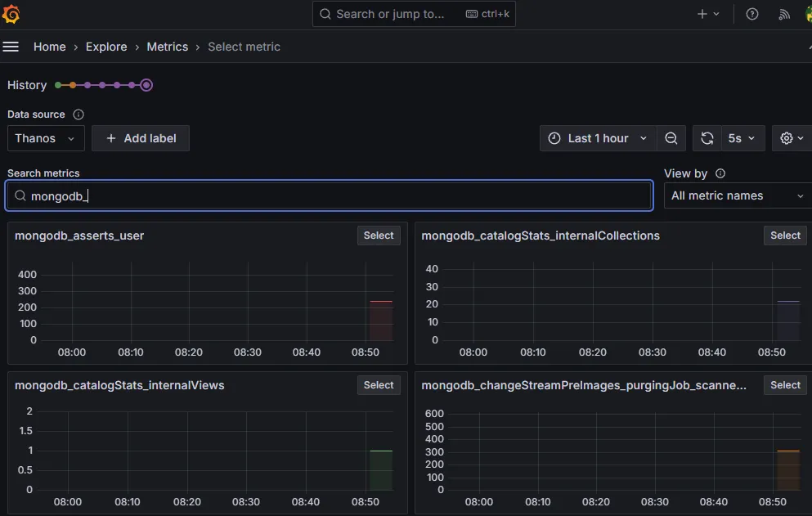
Task: Click the news RSS feed icon
Action: click(x=783, y=14)
